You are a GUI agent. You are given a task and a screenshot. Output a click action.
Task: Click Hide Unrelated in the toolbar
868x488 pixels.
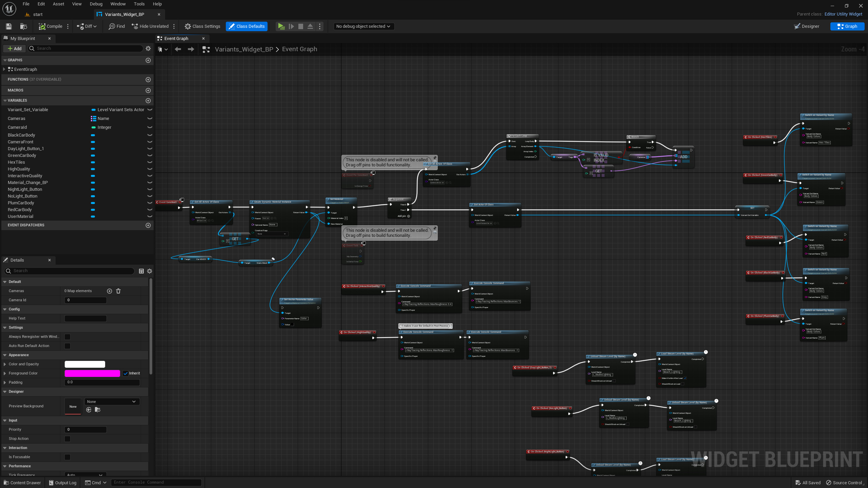point(152,26)
